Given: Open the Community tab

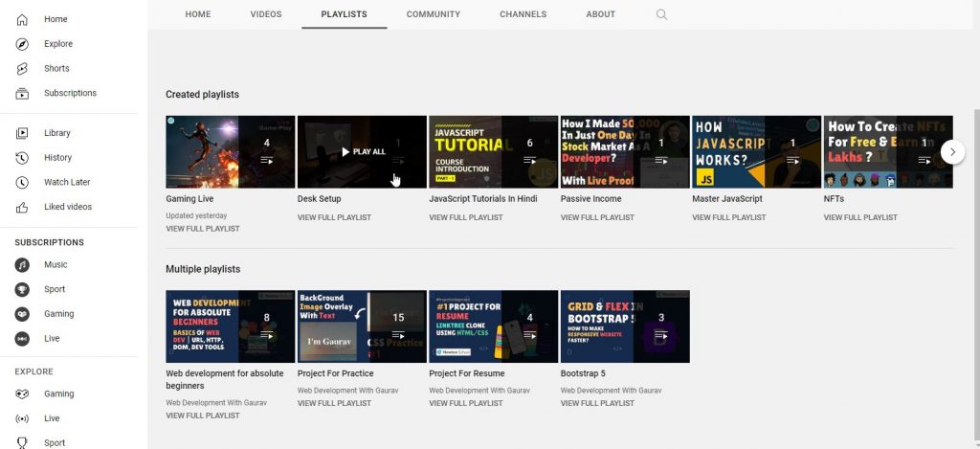Looking at the screenshot, I should (x=433, y=14).
